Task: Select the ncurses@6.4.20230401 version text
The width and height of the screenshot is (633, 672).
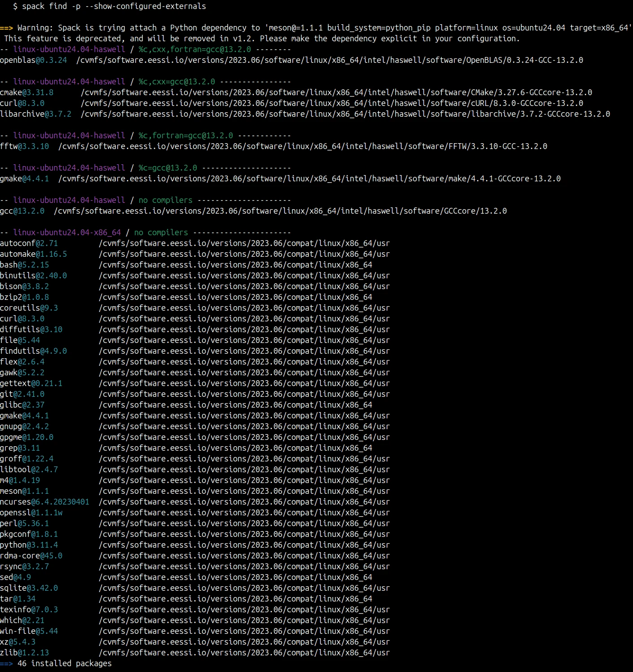Action: pos(45,501)
